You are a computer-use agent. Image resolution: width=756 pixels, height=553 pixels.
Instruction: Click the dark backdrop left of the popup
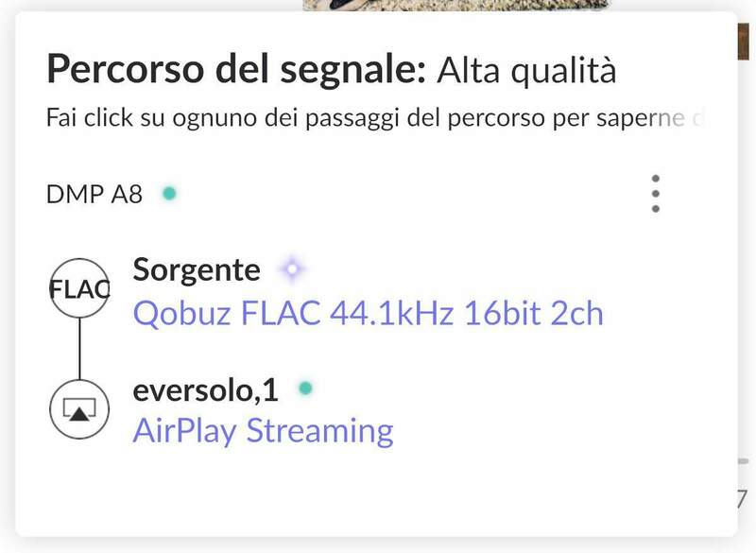pyautogui.click(x=7, y=284)
